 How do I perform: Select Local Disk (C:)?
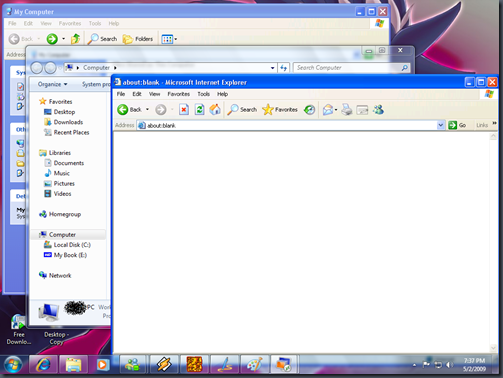(x=67, y=245)
